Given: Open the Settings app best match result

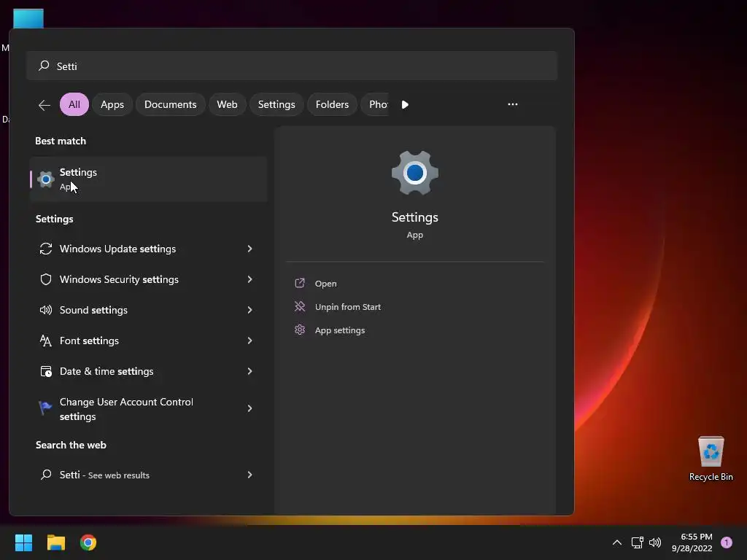Looking at the screenshot, I should click(x=148, y=179).
